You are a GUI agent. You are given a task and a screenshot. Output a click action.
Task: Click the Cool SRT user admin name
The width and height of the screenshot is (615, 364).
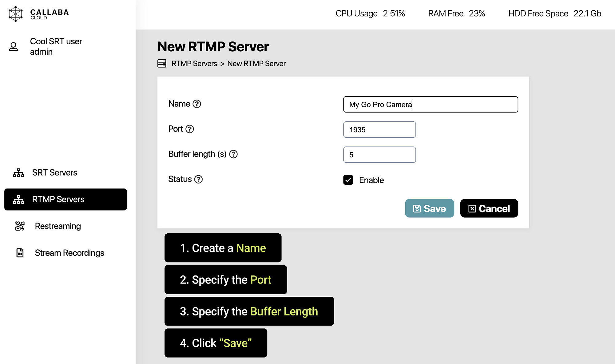pos(56,46)
